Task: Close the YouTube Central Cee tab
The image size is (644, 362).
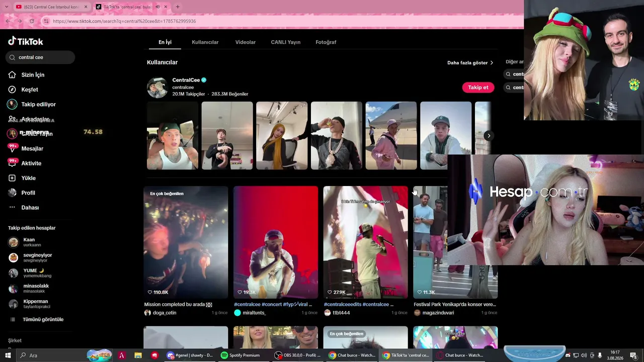Action: tap(86, 7)
